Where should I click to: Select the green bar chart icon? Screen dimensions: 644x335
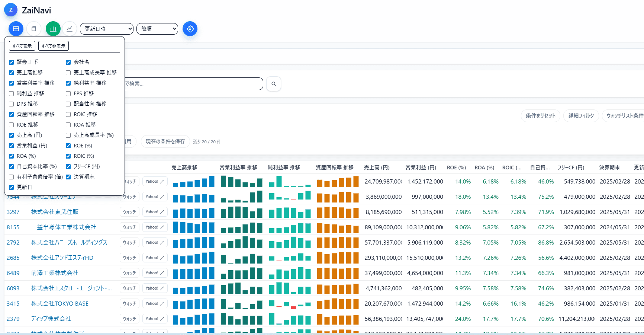point(53,29)
